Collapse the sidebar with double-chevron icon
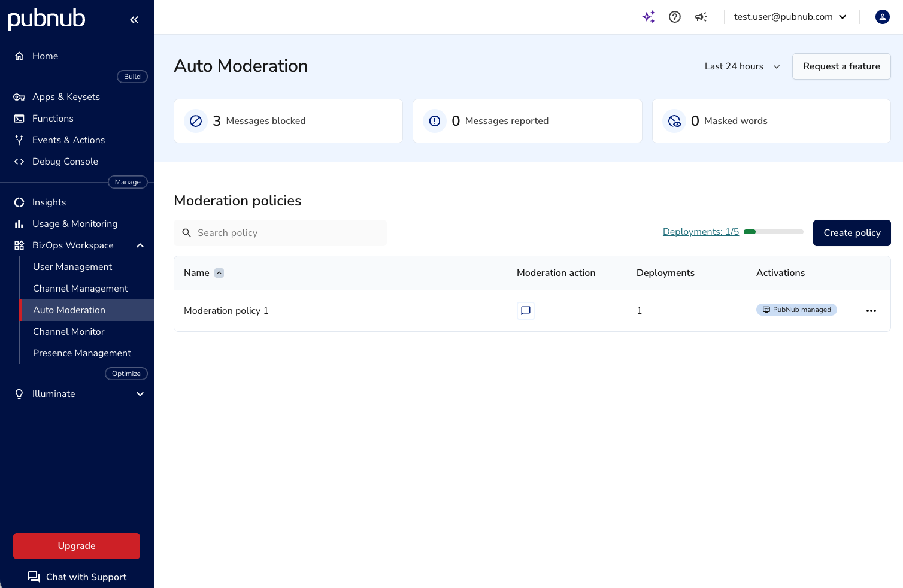Viewport: 903px width, 588px height. click(134, 20)
